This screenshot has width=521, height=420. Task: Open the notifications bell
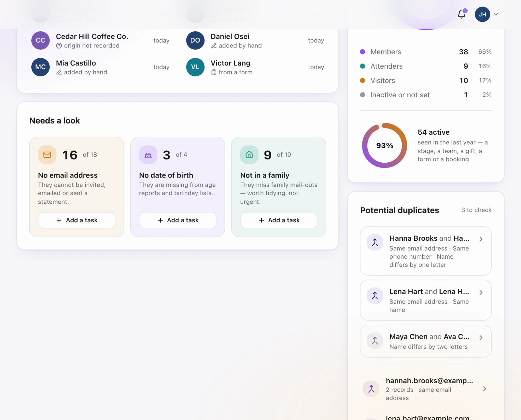(x=461, y=14)
